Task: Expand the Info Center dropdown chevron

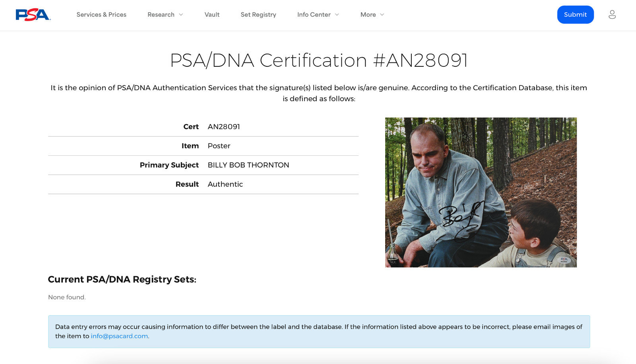Action: pos(337,15)
